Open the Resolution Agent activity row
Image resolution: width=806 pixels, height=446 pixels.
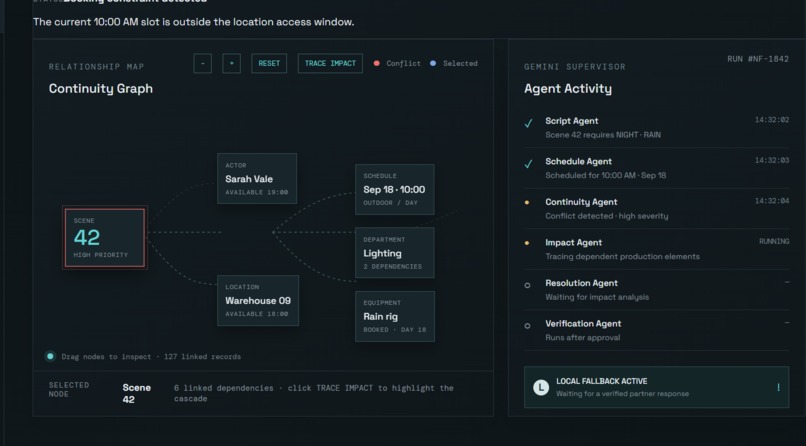[656, 290]
